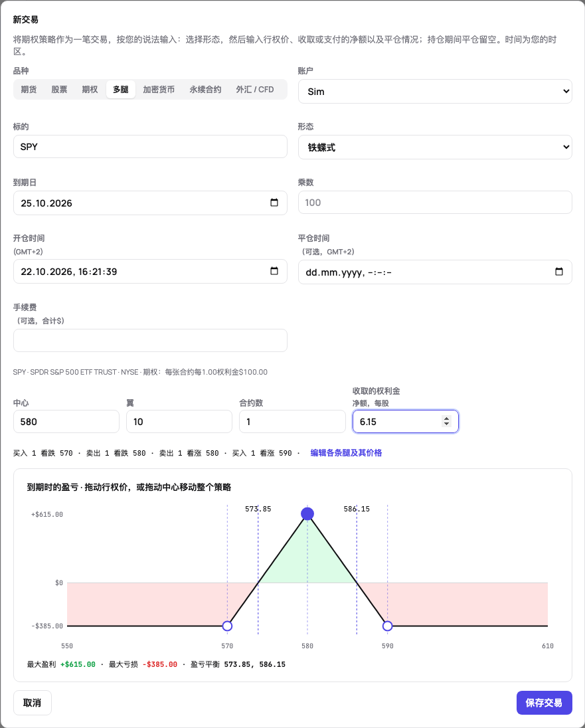
Task: Decrement the premium received stepper down arrow
Action: point(447,424)
